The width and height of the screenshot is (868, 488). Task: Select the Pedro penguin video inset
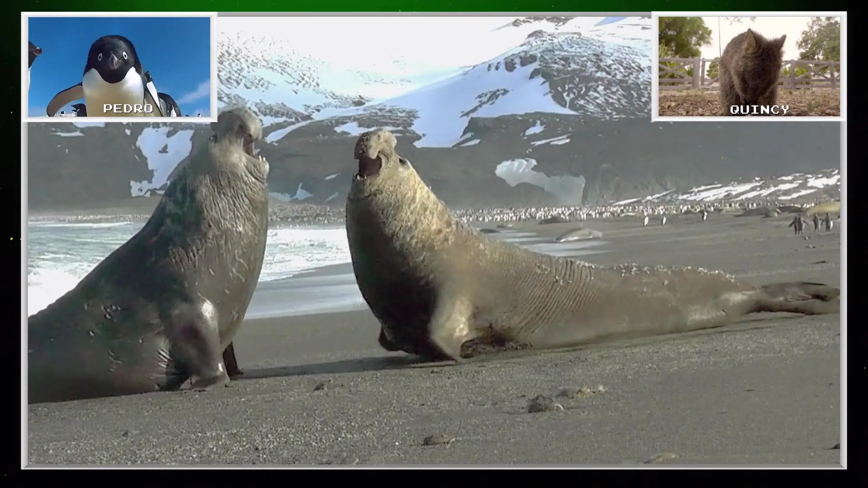coord(119,67)
